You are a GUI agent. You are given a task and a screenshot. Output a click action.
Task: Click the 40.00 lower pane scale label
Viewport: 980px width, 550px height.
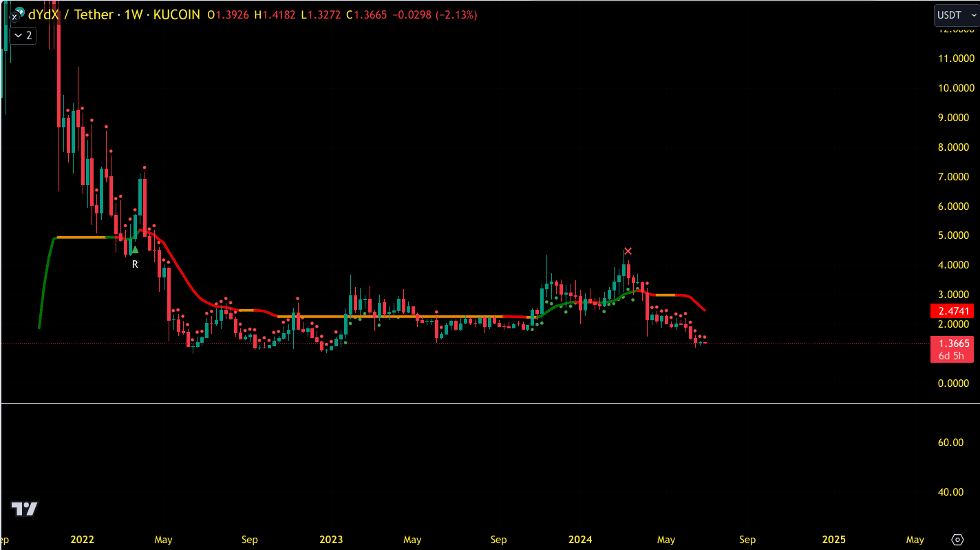pyautogui.click(x=951, y=491)
